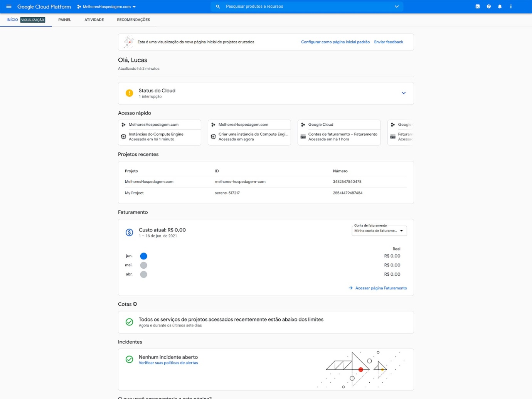The height and width of the screenshot is (399, 532).
Task: Open the My Project row in Projetos recentes
Action: [x=134, y=193]
